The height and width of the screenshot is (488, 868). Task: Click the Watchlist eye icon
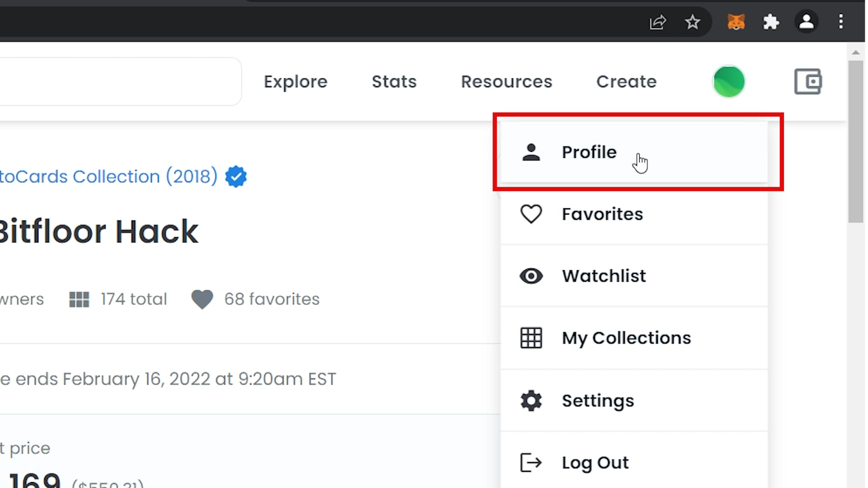point(531,276)
